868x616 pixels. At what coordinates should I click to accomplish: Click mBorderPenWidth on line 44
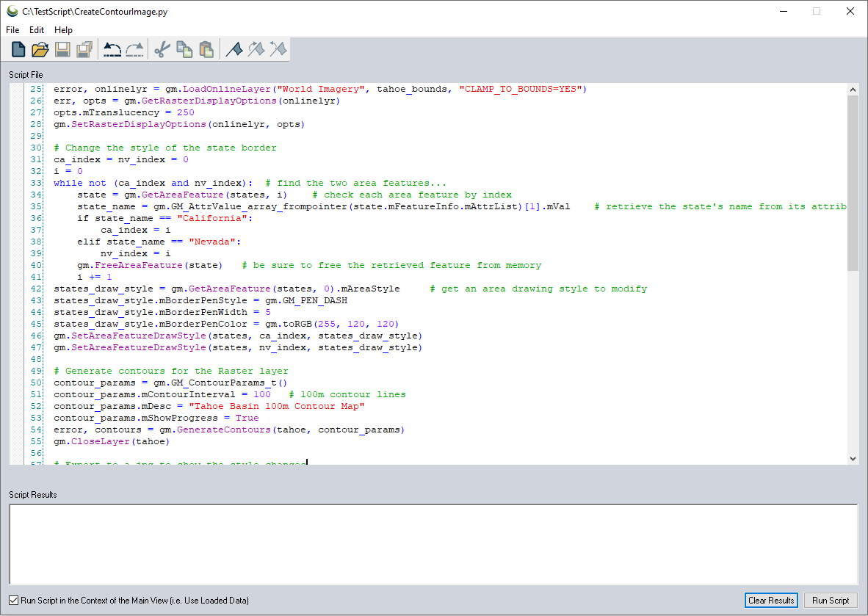(x=203, y=312)
